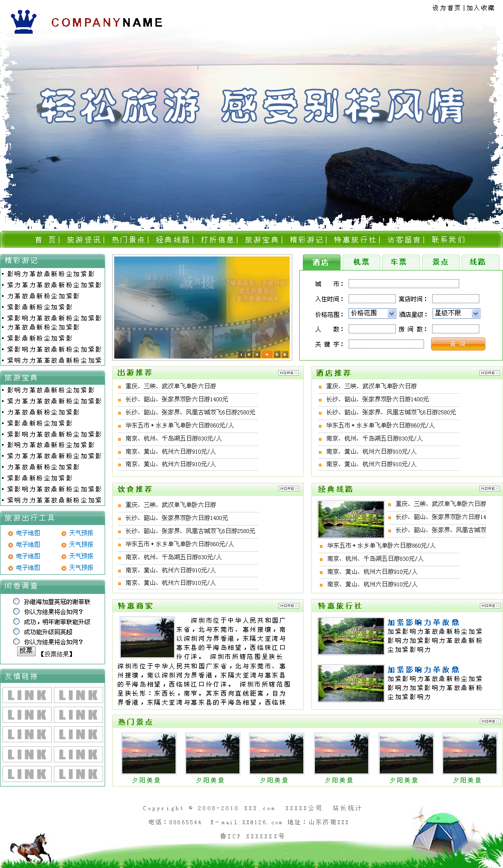Click the MORE icon next to 出游推荐
Image resolution: width=503 pixels, height=868 pixels.
click(x=289, y=373)
